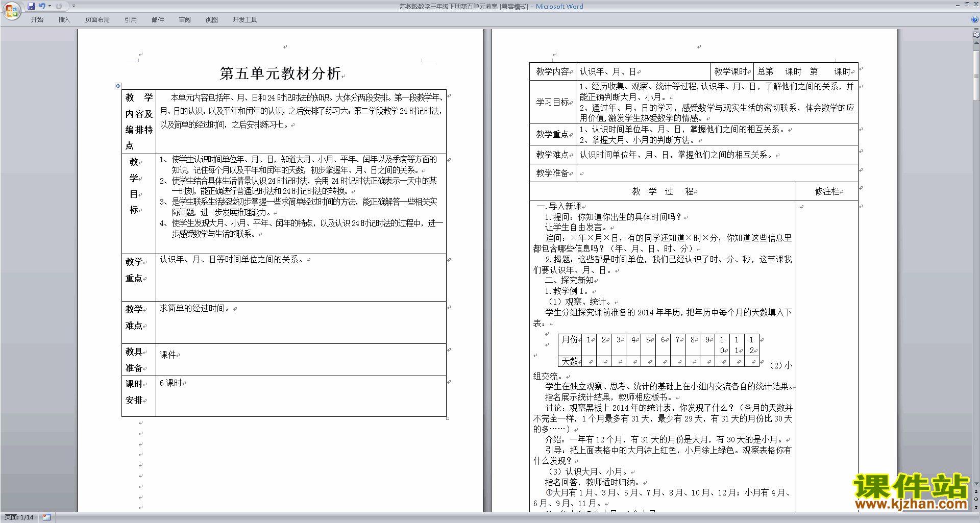Click the 修注栏 column header
The width and height of the screenshot is (980, 523).
827,191
